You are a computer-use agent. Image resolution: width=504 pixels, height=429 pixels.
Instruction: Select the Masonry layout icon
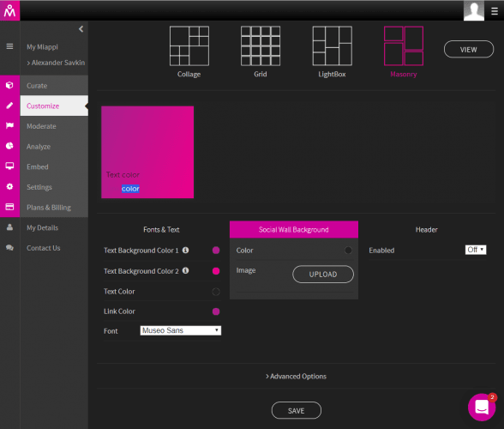404,46
